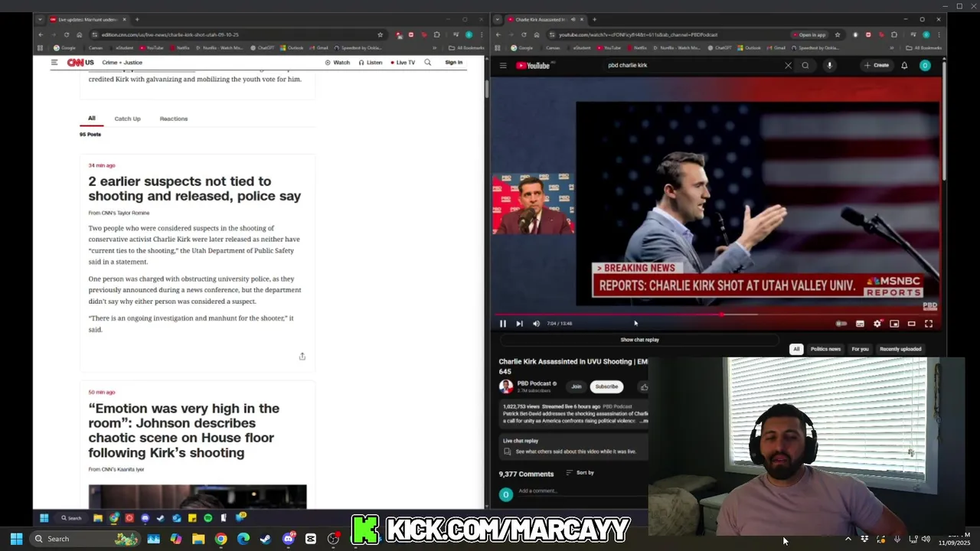Clear the YouTube search box
Viewport: 980px width, 551px height.
788,66
